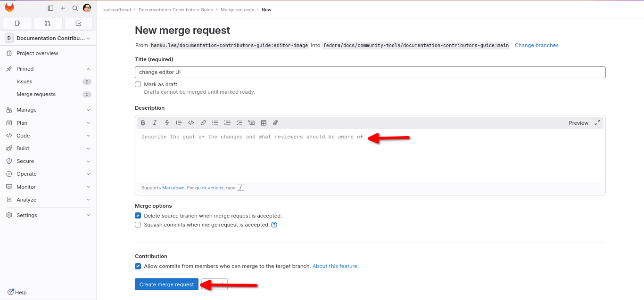Open Project overview in the sidebar
The image size is (644, 300).
point(37,53)
